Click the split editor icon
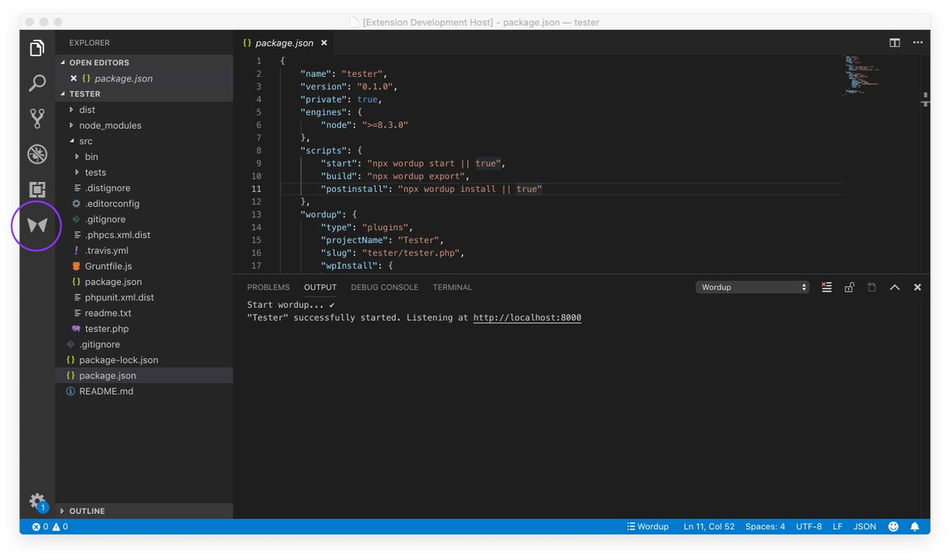This screenshot has width=950, height=560. tap(895, 43)
